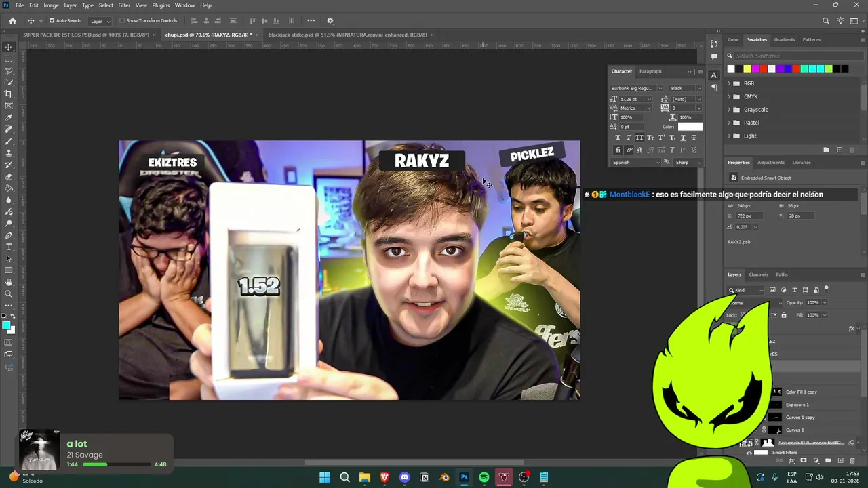The width and height of the screenshot is (868, 488).
Task: Switch to the Paragraph tab
Action: click(x=650, y=71)
